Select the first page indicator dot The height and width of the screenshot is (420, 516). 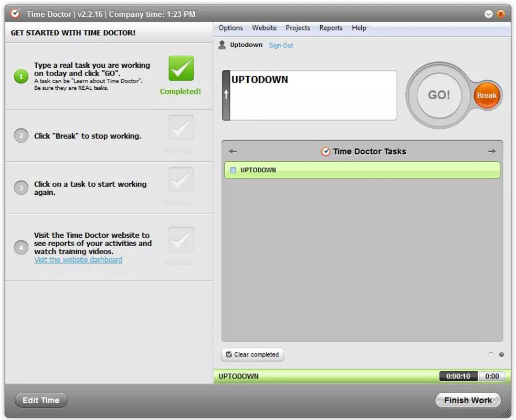point(491,354)
